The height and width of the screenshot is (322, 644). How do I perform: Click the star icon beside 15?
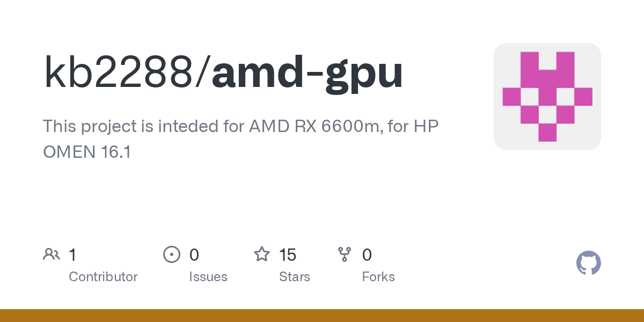[262, 254]
